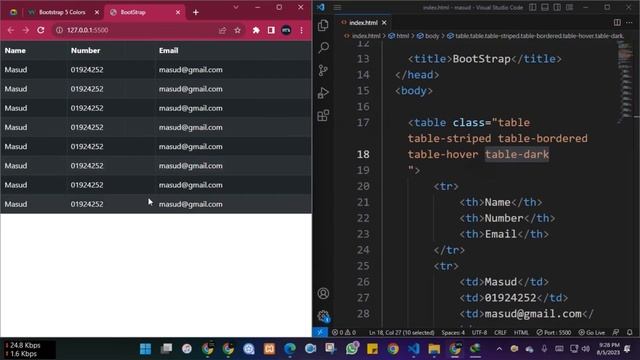Toggle secondary side bar layout button
The width and height of the screenshot is (640, 360).
click(557, 7)
